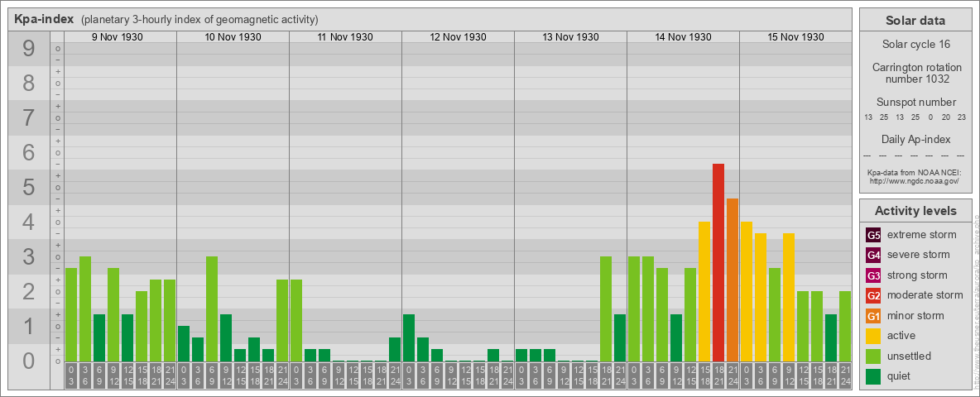Screen dimensions: 980x397
Task: Click the dark green quiet level swatch
Action: click(x=873, y=376)
